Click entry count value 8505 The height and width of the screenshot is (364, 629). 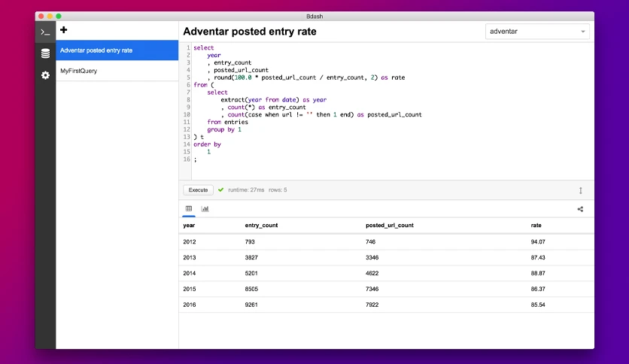pos(251,289)
